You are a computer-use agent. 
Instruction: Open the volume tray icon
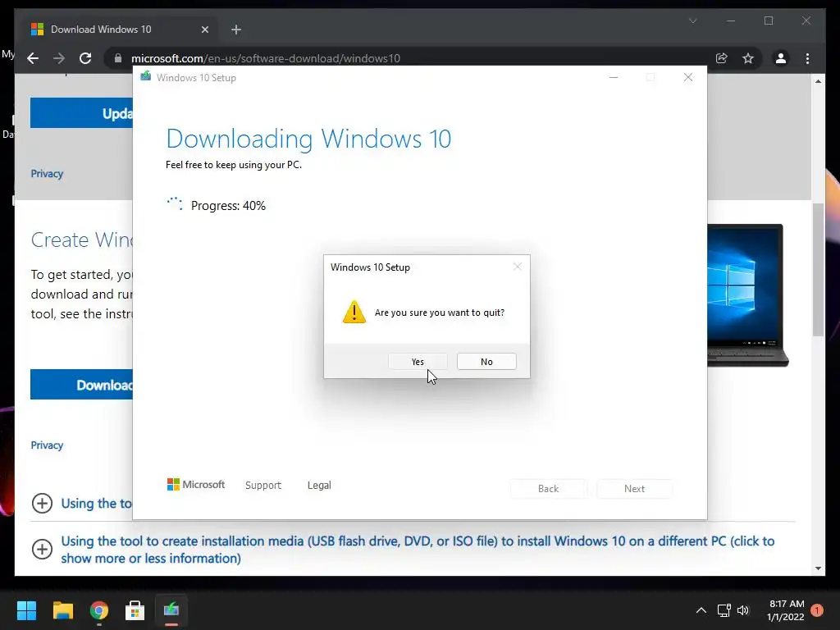743,610
